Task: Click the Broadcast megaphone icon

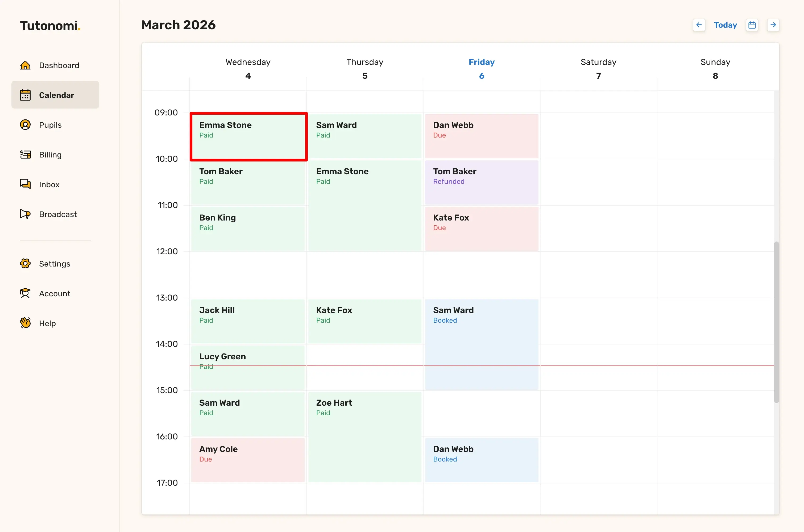Action: [x=25, y=214]
